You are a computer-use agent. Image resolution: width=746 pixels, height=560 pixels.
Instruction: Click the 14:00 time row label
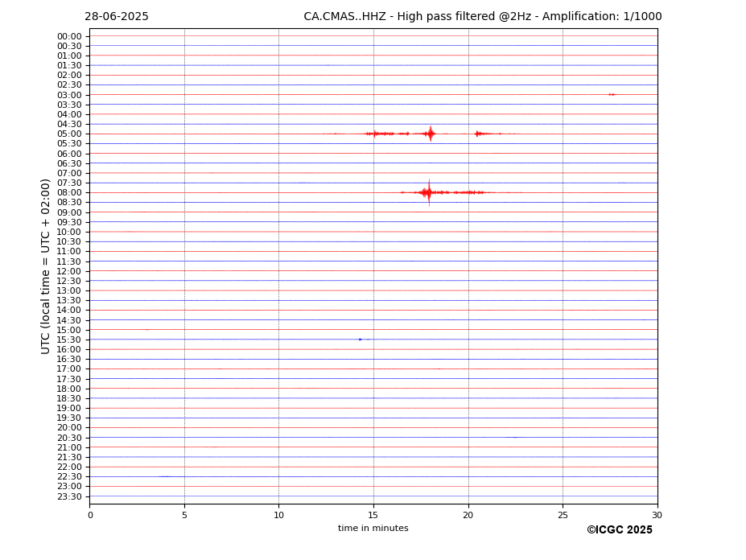(x=69, y=311)
